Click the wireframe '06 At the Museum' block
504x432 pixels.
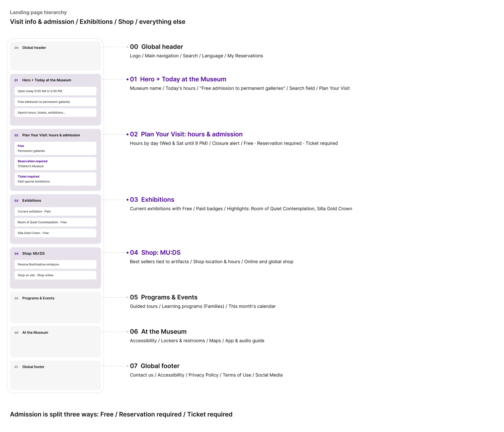coord(55,342)
